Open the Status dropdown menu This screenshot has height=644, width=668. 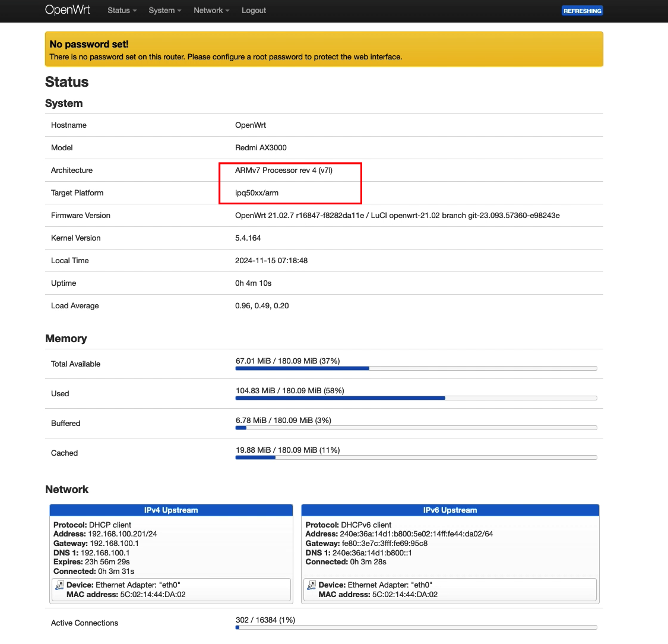pos(122,11)
